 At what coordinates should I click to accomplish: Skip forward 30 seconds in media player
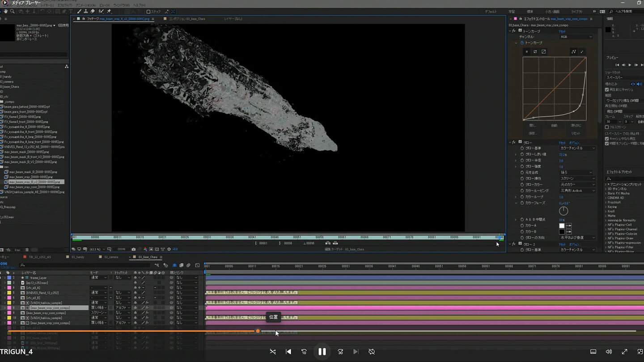pos(340,352)
